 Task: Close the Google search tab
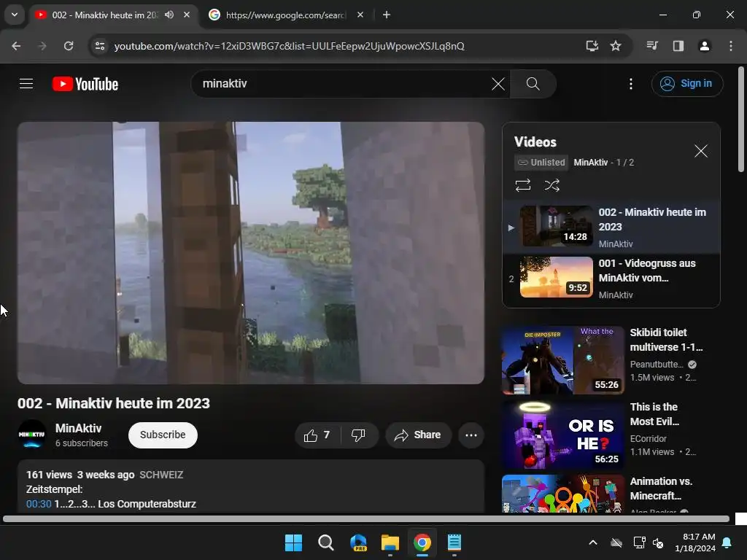coord(360,15)
